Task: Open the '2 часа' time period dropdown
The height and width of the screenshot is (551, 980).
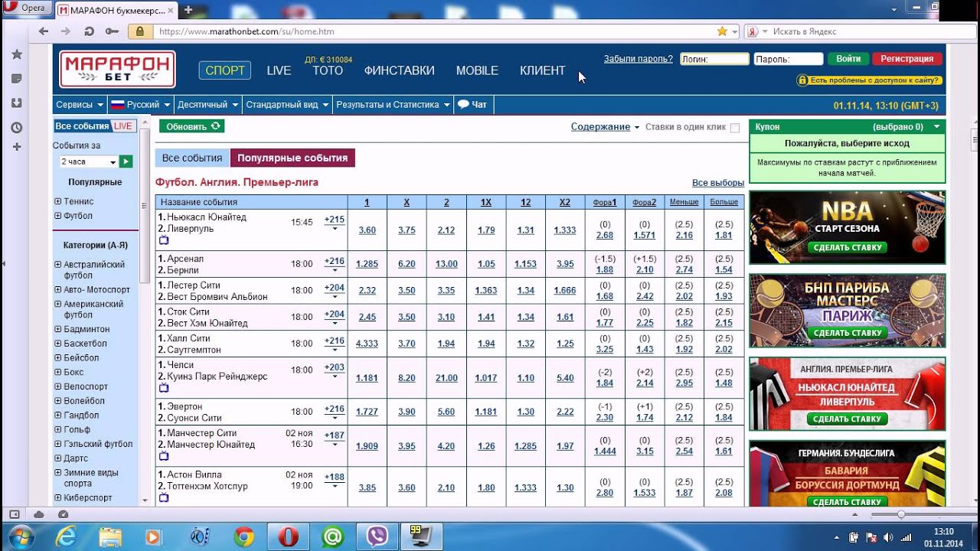Action: click(x=88, y=161)
